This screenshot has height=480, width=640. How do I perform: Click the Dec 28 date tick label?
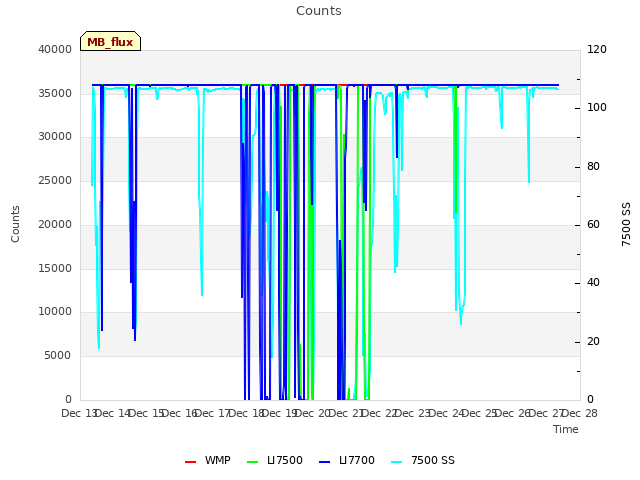[580, 413]
